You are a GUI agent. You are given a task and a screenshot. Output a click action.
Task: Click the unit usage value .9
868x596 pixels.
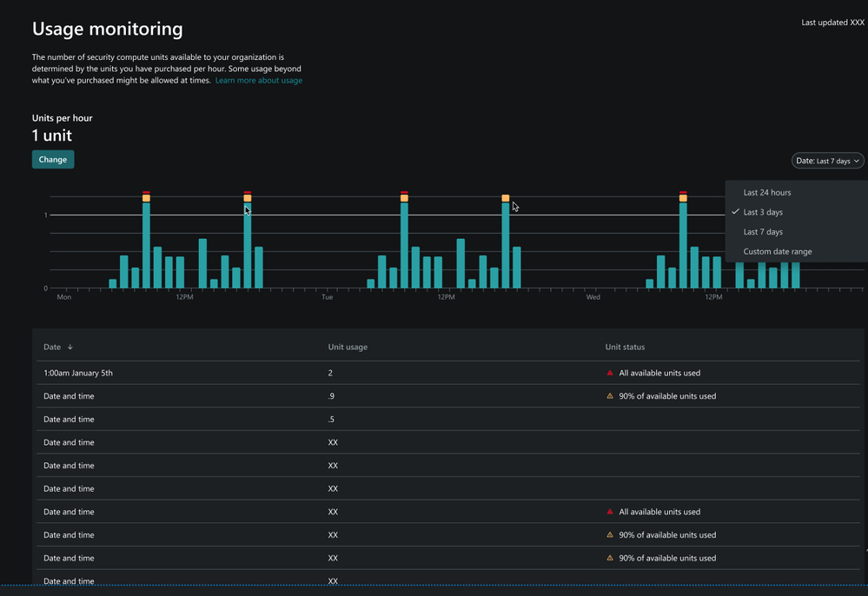[x=331, y=396]
